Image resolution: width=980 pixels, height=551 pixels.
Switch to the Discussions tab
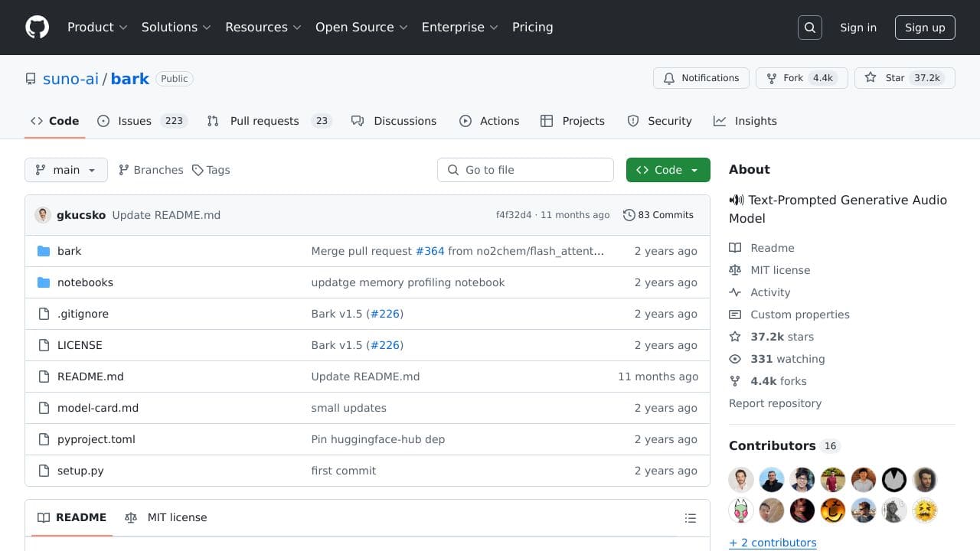pos(394,121)
